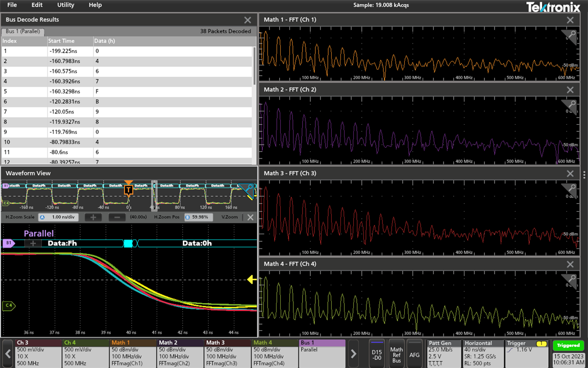588x368 pixels.
Task: Expand the plus button on the Parallel bus
Action: (33, 243)
